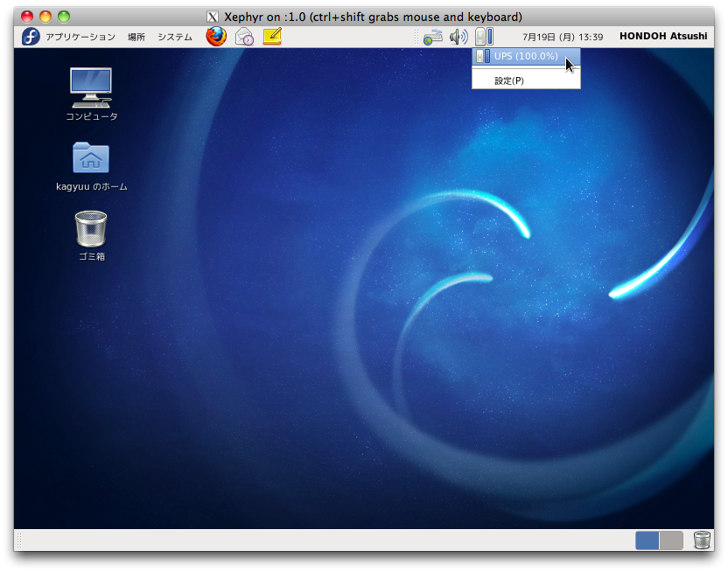Open the yellow notes launcher icon

[272, 37]
